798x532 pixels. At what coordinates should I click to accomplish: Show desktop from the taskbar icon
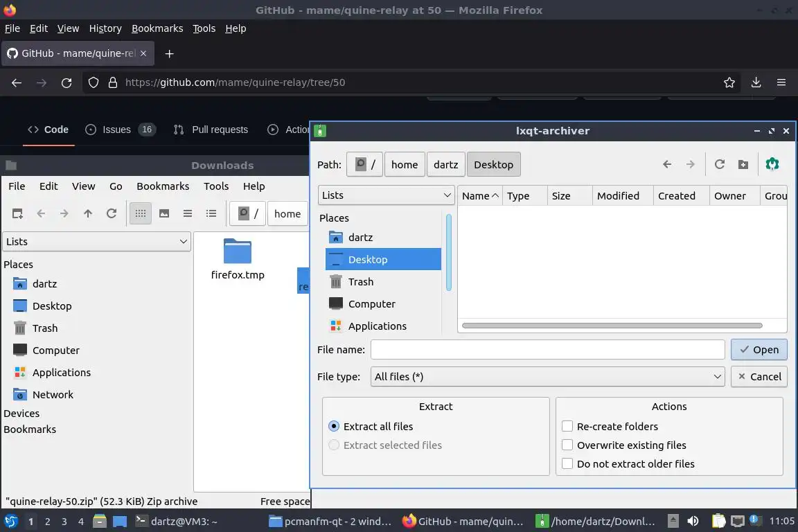120,521
